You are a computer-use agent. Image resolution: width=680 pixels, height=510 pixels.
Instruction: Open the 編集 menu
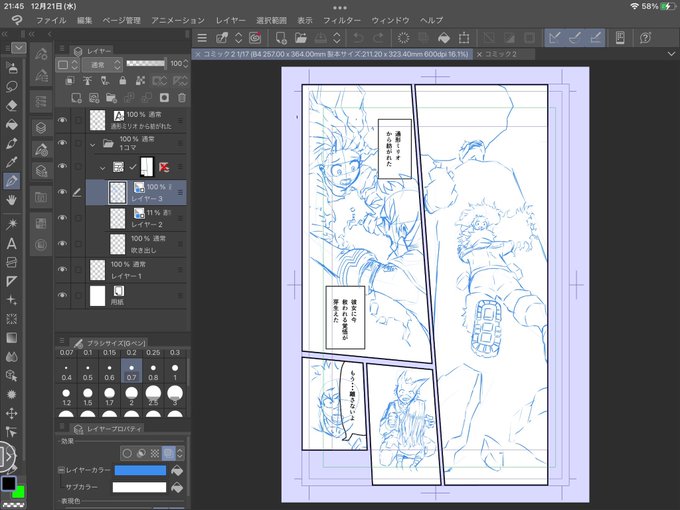(85, 20)
